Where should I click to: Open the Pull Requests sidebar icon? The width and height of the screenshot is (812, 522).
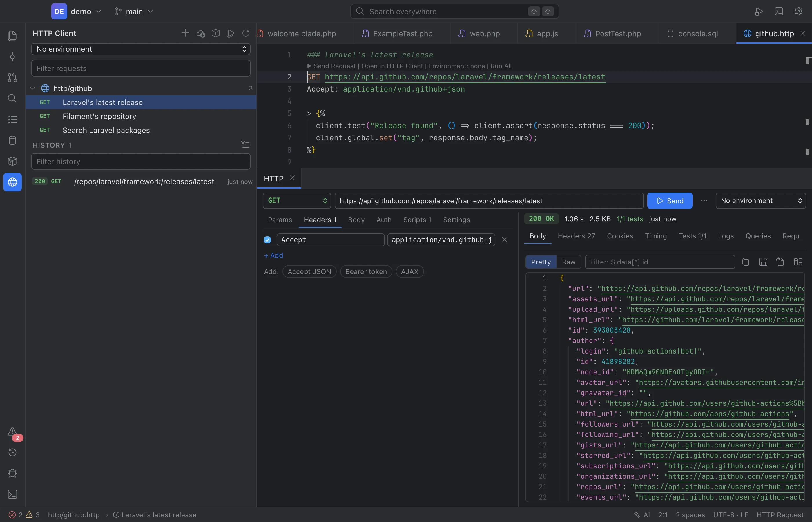(12, 78)
